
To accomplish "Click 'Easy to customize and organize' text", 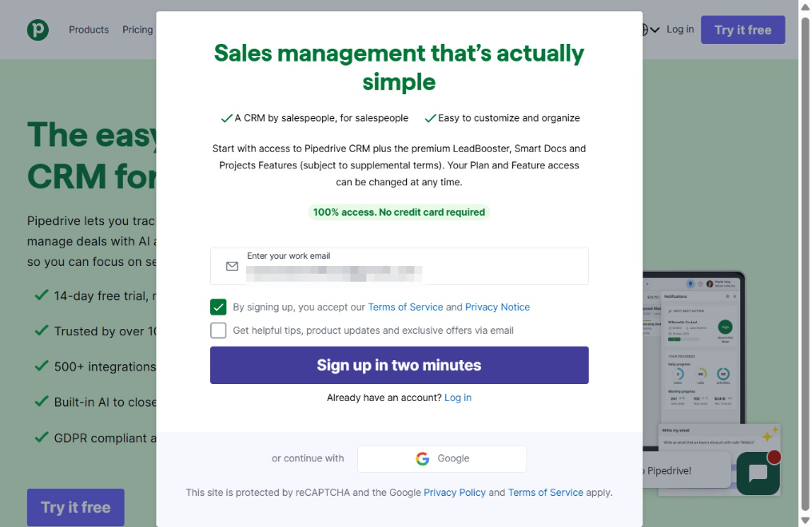I will tap(509, 118).
